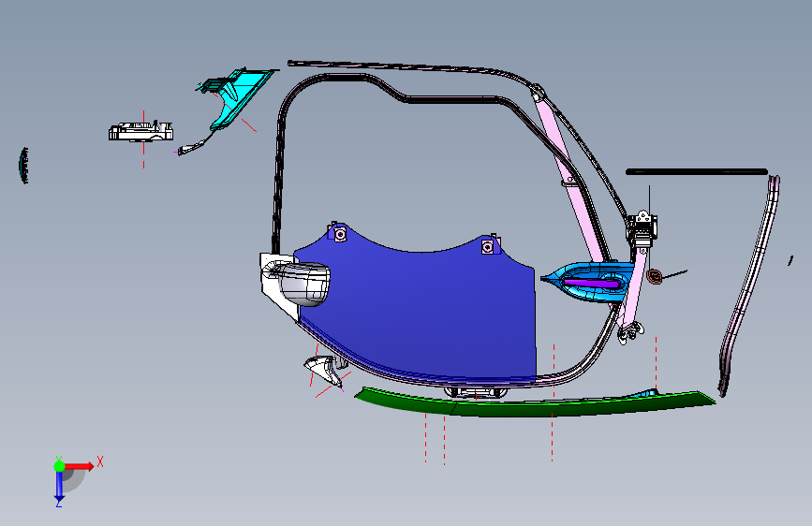The width and height of the screenshot is (812, 526).
Task: Pick the small white clip below the cyan bracket
Action: 190,148
